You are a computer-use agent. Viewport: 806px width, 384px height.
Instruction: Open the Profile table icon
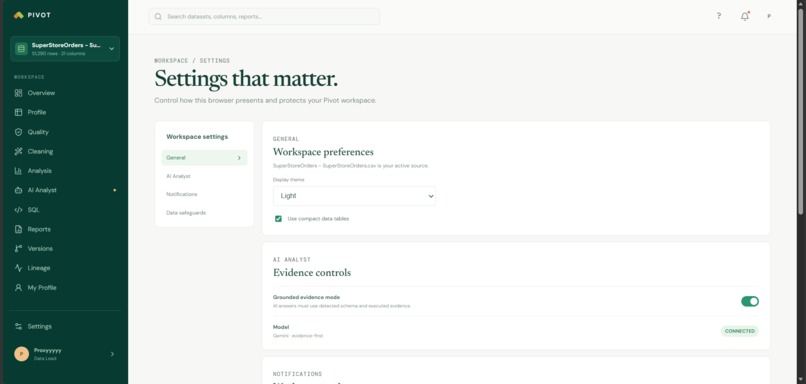[x=19, y=112]
